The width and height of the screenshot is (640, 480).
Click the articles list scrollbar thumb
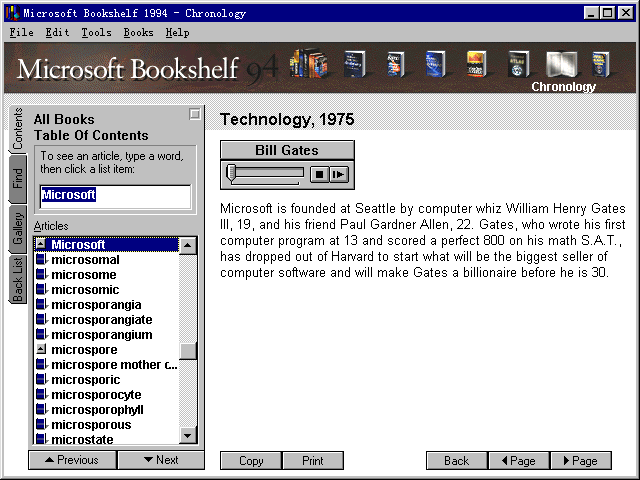point(188,351)
